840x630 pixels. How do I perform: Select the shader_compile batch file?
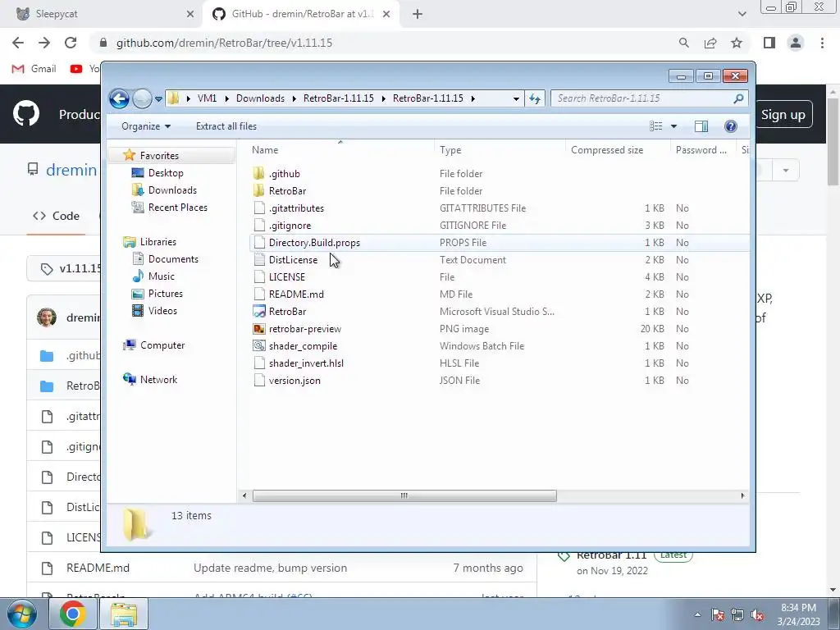pos(303,346)
